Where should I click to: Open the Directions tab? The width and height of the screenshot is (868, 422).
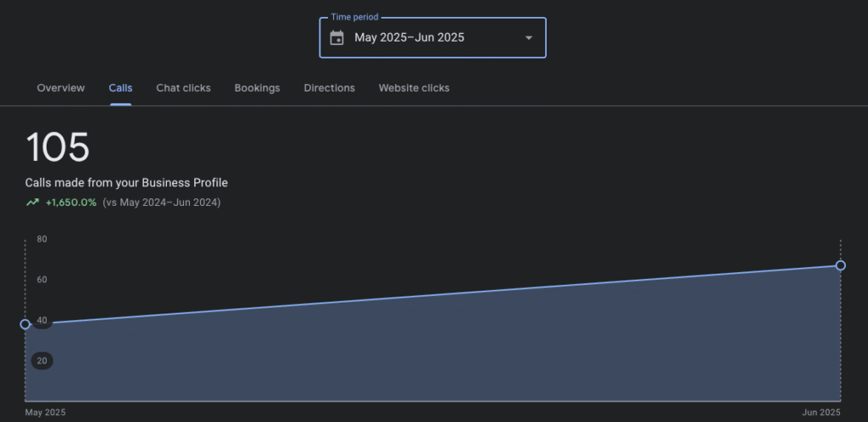tap(329, 88)
